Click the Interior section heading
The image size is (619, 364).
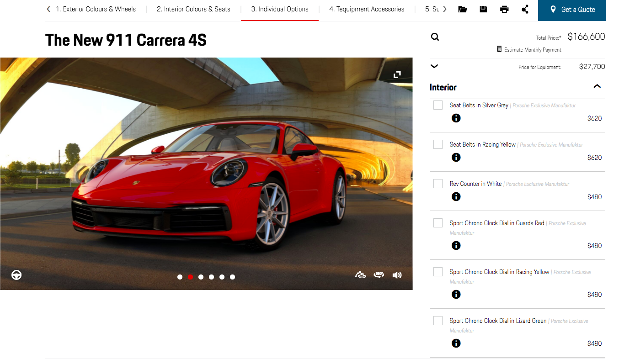click(443, 87)
